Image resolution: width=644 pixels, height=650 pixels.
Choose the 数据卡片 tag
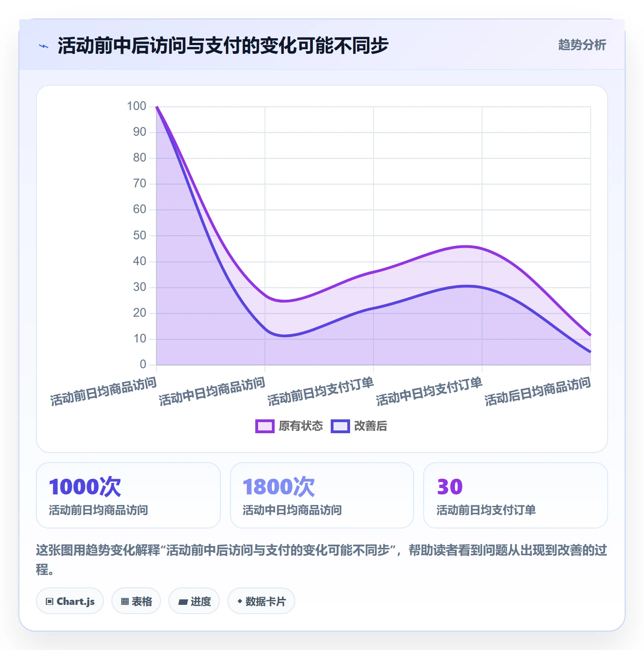point(261,601)
